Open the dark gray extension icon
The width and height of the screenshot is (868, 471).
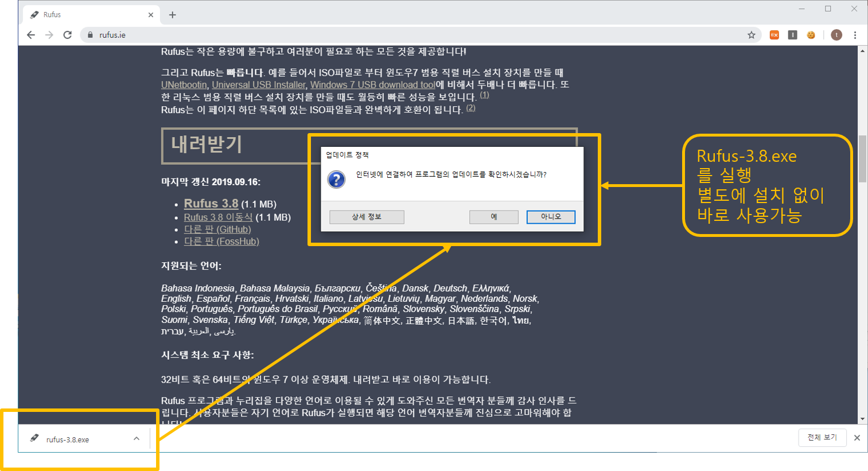click(x=793, y=35)
